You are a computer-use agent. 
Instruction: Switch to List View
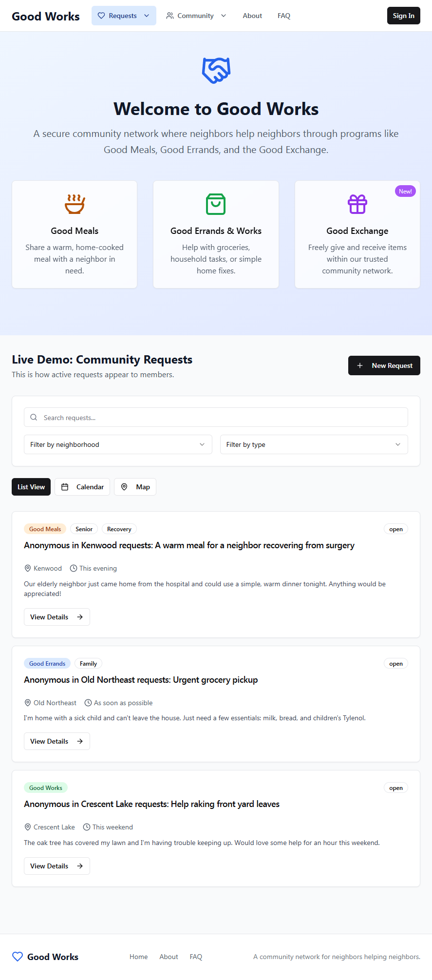tap(31, 487)
